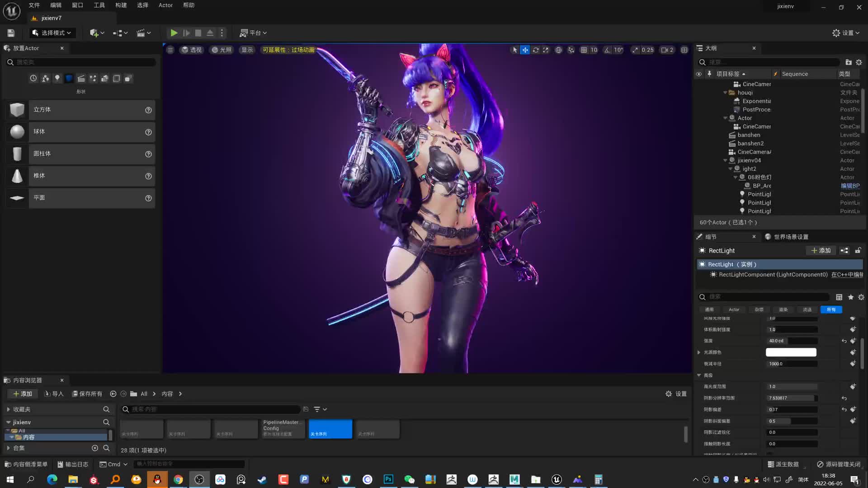868x488 pixels.
Task: Click the 编辑BP link for BP_Are
Action: pyautogui.click(x=850, y=186)
